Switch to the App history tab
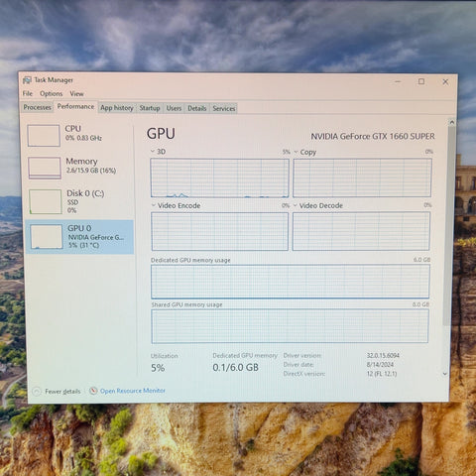The height and width of the screenshot is (476, 476). [x=117, y=108]
